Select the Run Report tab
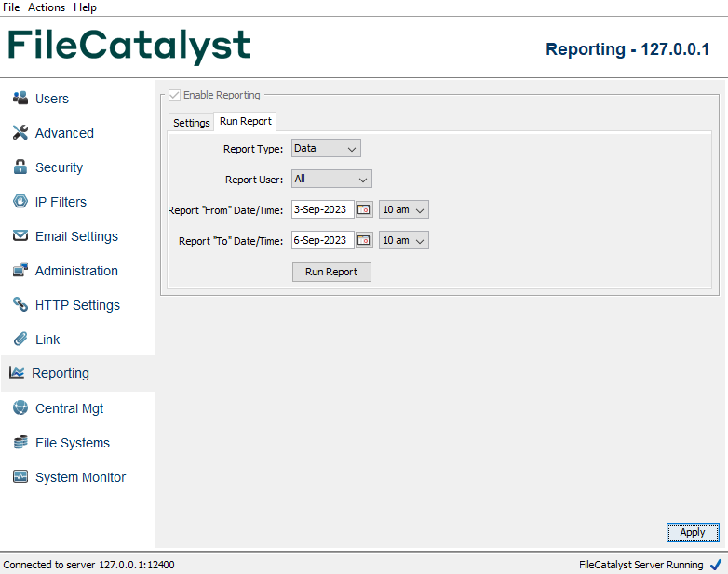The image size is (728, 574). [x=245, y=122]
